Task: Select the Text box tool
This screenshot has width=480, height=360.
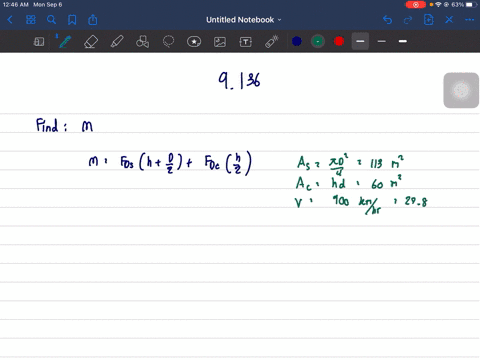Action: click(246, 42)
